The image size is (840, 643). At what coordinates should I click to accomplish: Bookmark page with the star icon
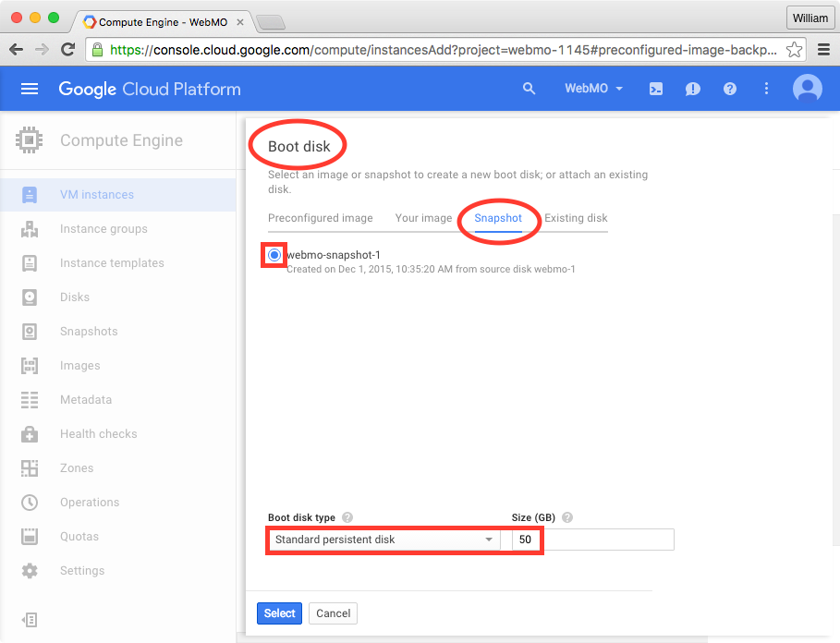[x=794, y=50]
